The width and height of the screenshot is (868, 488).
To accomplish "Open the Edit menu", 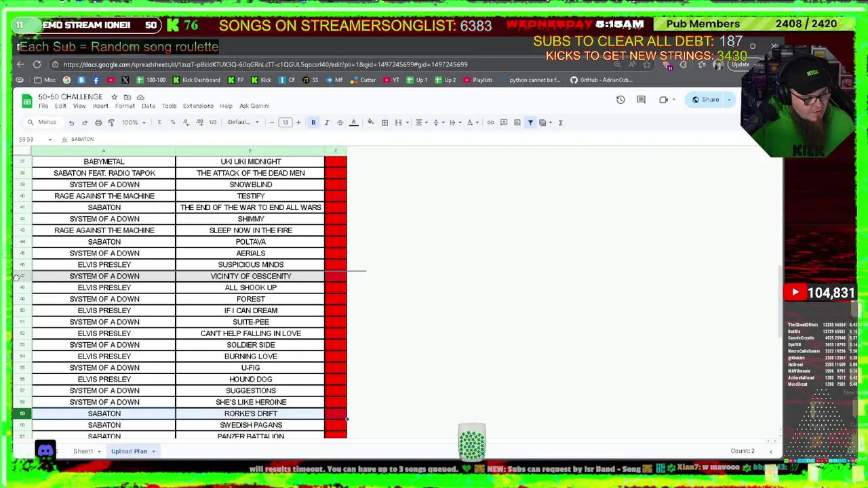I will coord(60,106).
